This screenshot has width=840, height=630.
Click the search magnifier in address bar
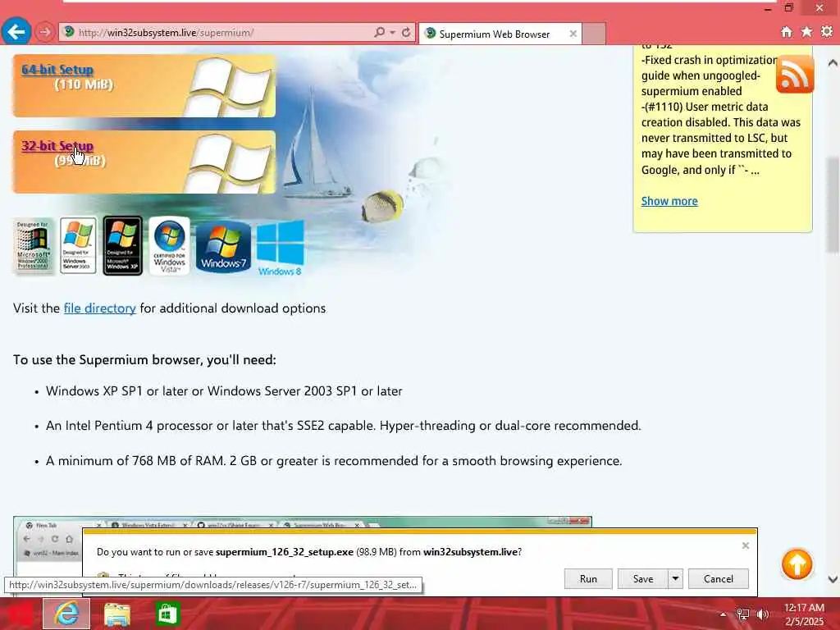[x=379, y=32]
